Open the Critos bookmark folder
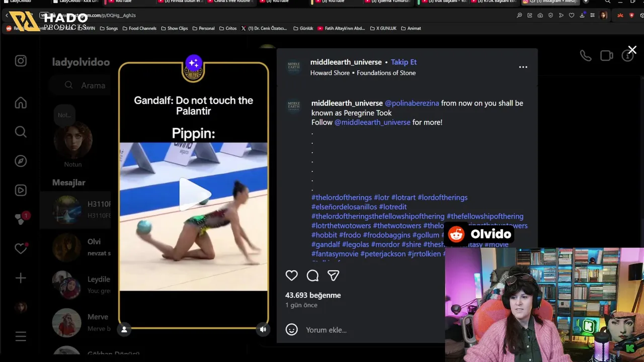 coord(228,28)
